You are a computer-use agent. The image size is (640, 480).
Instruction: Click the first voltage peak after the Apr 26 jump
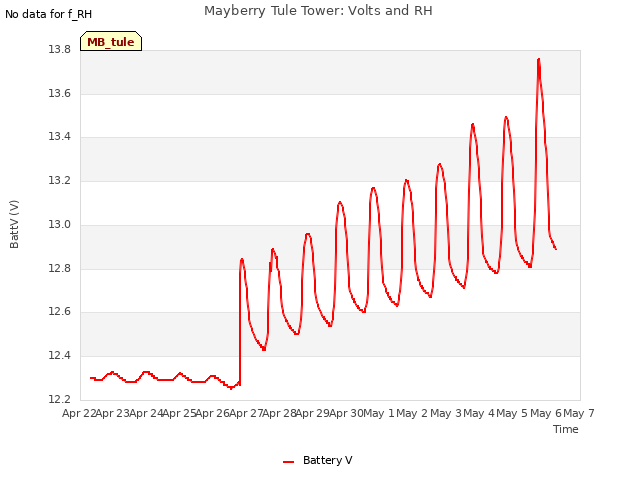[x=242, y=259]
